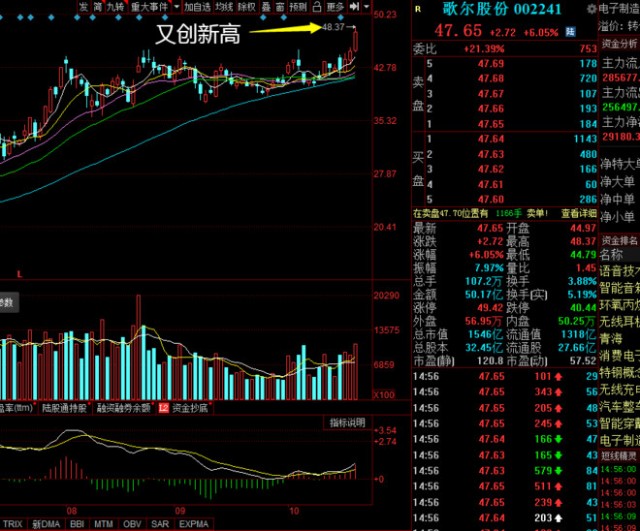
Task: Open dropdown arrow after 重大事件
Action: (x=176, y=7)
